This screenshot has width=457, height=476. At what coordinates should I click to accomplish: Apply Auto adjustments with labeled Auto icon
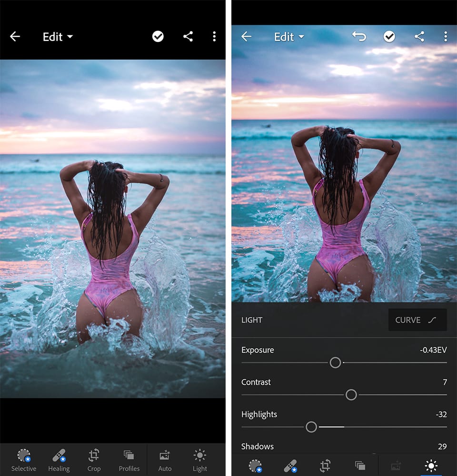[165, 460]
